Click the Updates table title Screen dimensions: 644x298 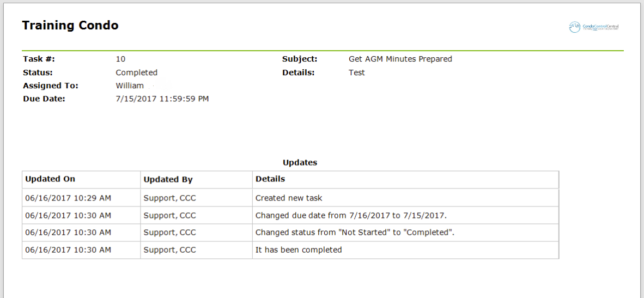click(x=300, y=162)
